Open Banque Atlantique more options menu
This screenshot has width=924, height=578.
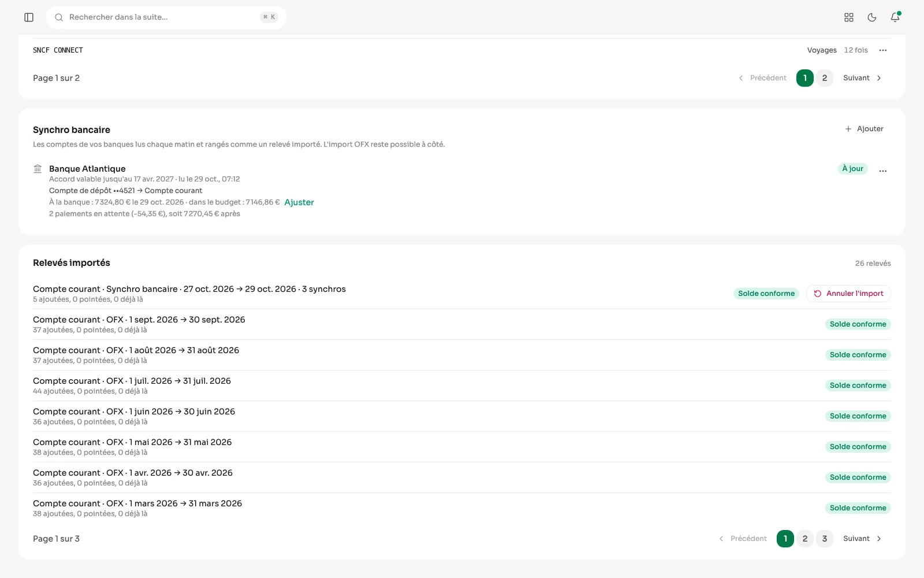pos(883,171)
